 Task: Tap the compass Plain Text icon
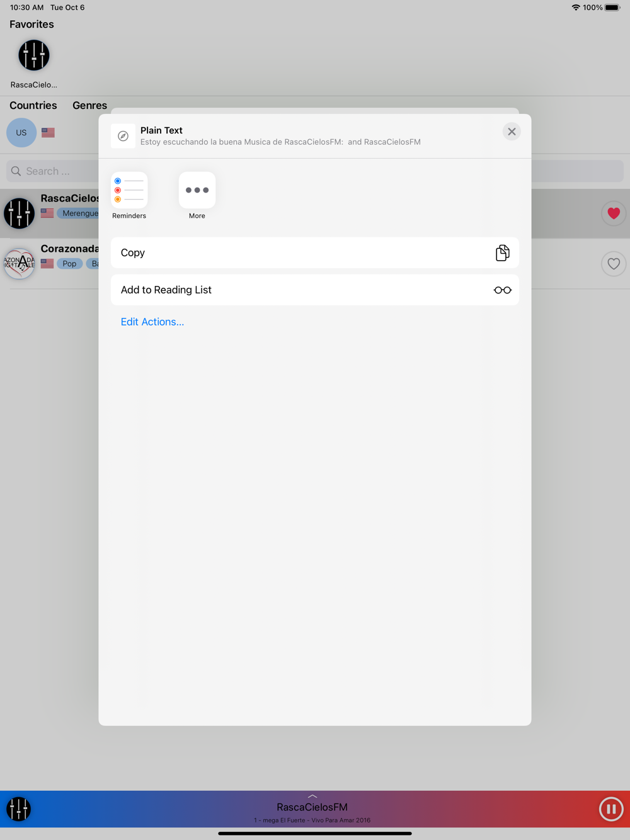(x=123, y=136)
